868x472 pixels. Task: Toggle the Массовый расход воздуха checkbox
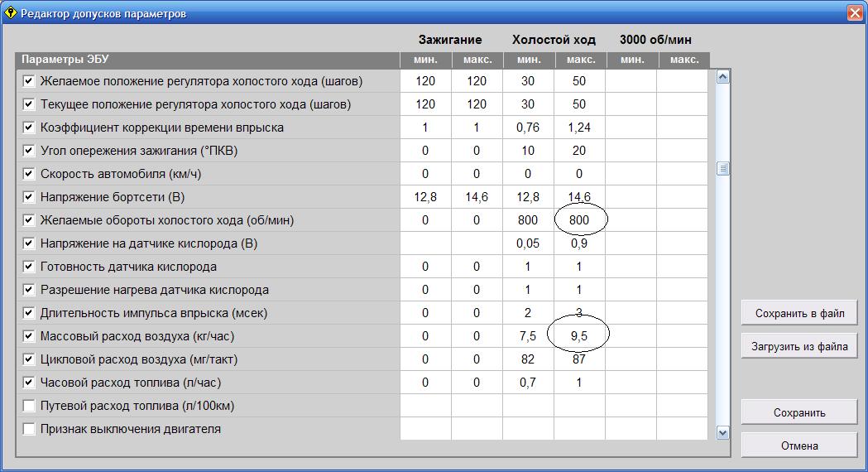pyautogui.click(x=29, y=336)
